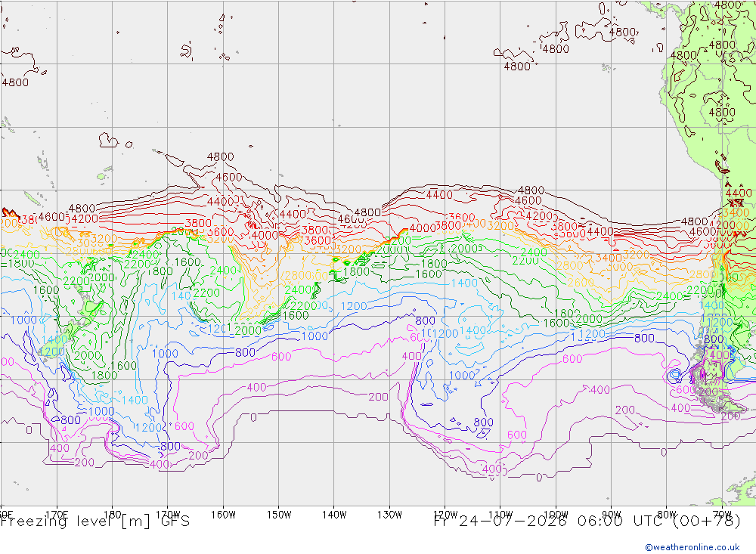This screenshot has height=554, width=756.
Task: Click the 150W longitude axis label
Action: 279,515
